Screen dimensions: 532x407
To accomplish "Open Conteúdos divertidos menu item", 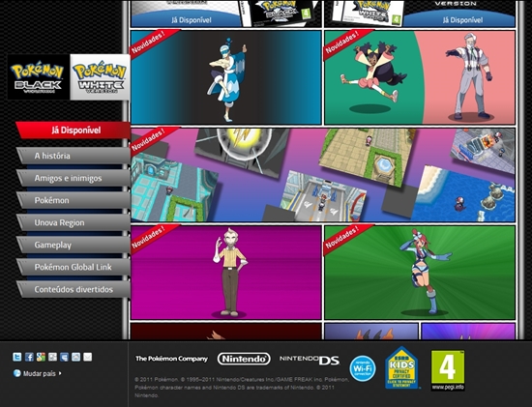I will click(x=74, y=290).
